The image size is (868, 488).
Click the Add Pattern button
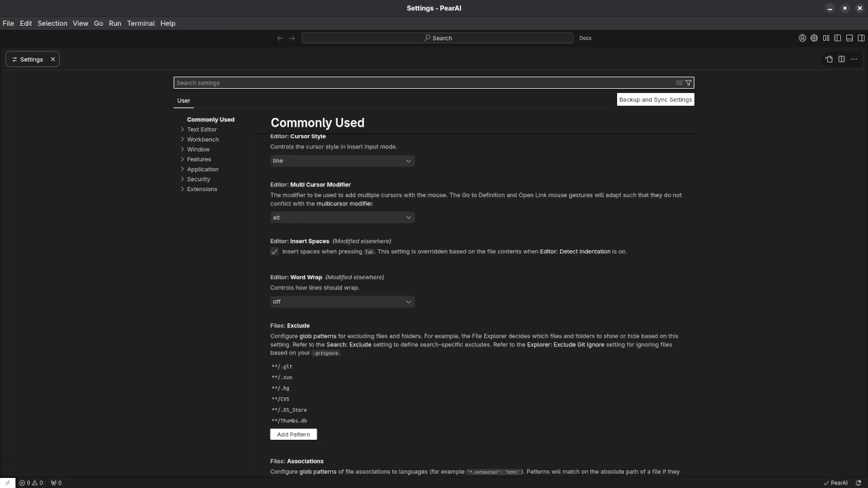pos(293,434)
